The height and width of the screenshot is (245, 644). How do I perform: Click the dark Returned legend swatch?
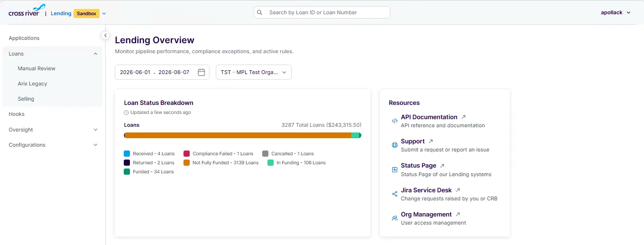point(127,163)
